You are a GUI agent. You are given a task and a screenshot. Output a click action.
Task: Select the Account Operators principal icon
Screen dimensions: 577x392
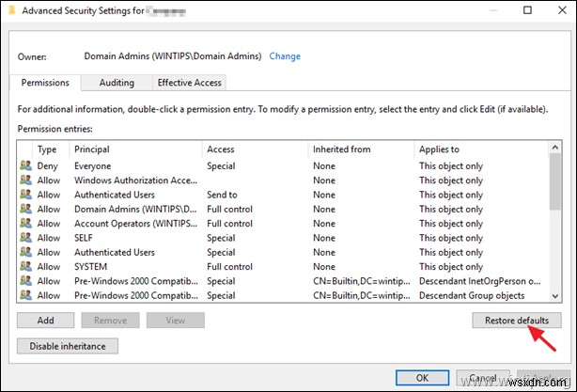[25, 224]
